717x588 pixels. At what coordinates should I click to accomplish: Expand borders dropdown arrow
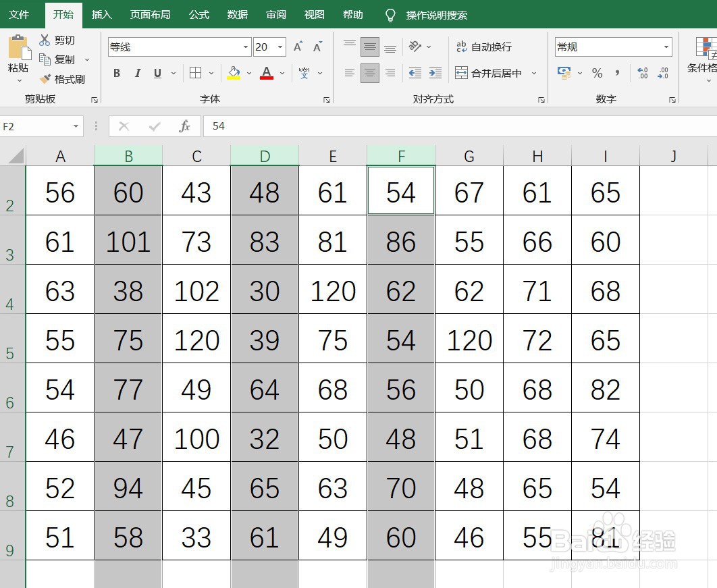coord(211,73)
